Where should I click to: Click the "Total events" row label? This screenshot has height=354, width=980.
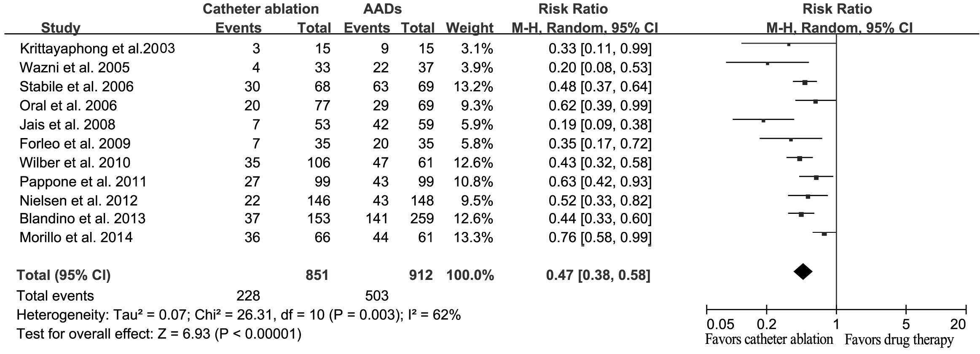click(x=55, y=295)
